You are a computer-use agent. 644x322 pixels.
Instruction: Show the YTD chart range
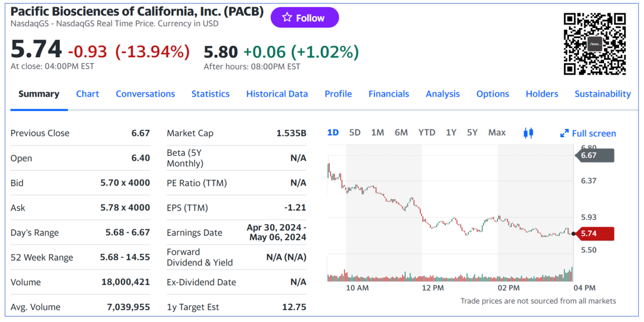426,132
